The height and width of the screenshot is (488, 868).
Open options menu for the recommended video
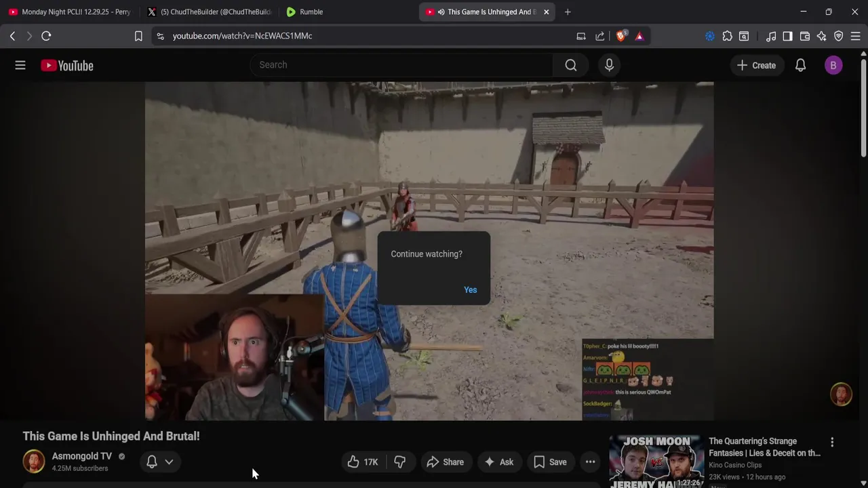point(832,442)
